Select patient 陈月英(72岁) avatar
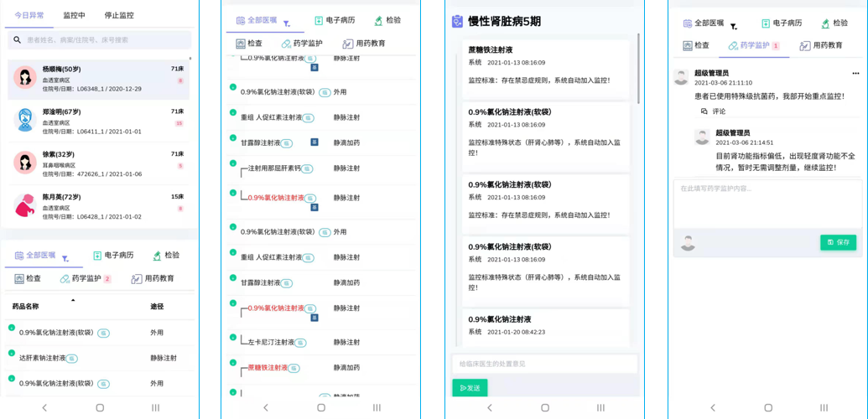The image size is (868, 419). pyautogui.click(x=25, y=205)
